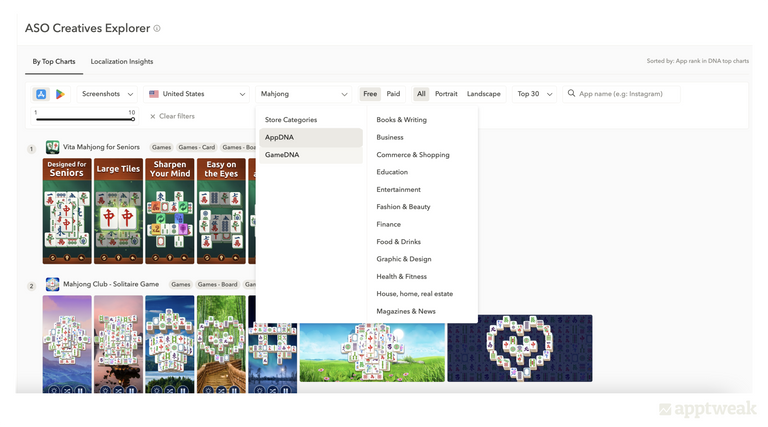Select the Portrait orientation option

click(446, 94)
